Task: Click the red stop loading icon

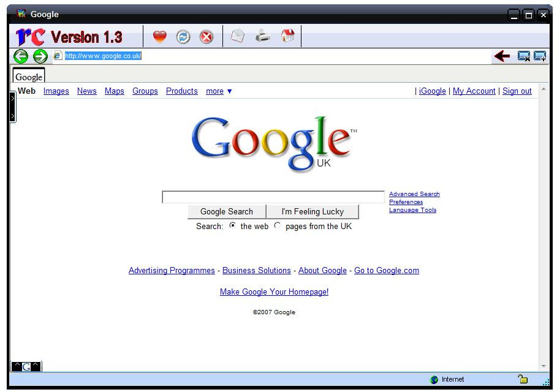Action: [x=207, y=37]
